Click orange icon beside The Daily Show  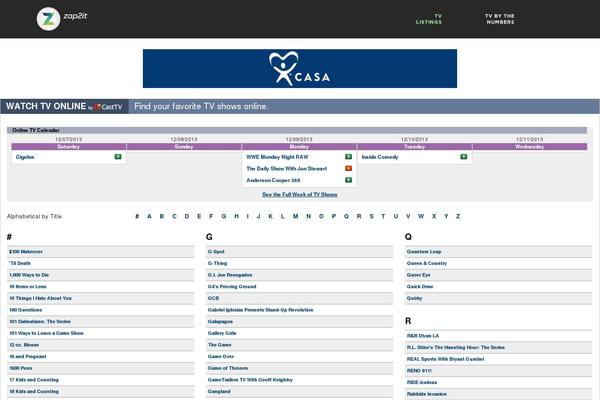pos(348,169)
